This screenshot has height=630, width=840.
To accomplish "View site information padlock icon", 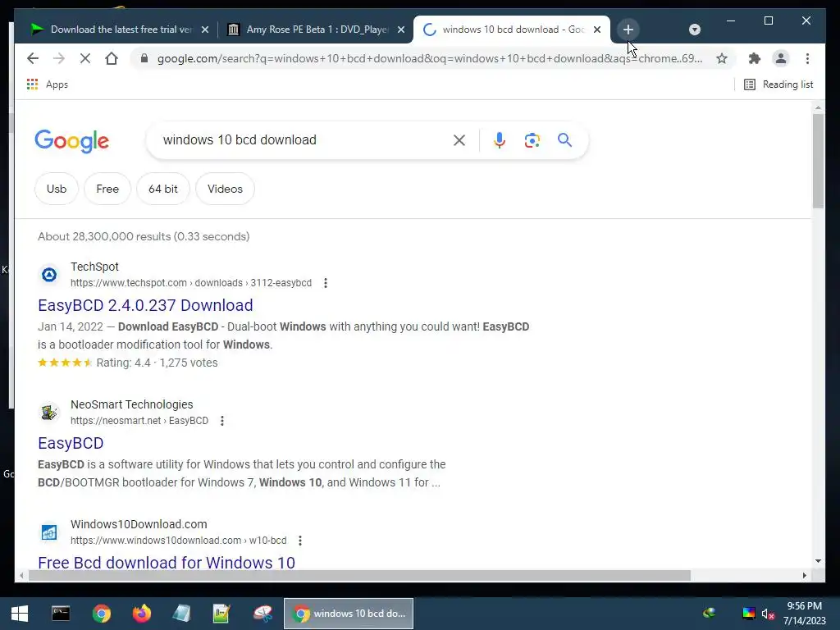I will click(x=144, y=58).
